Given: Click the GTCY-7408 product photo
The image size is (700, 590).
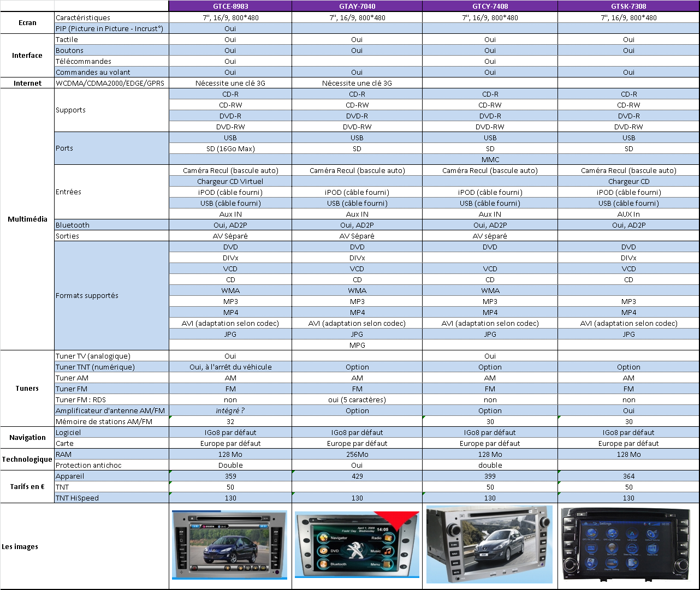Looking at the screenshot, I should 489,544.
